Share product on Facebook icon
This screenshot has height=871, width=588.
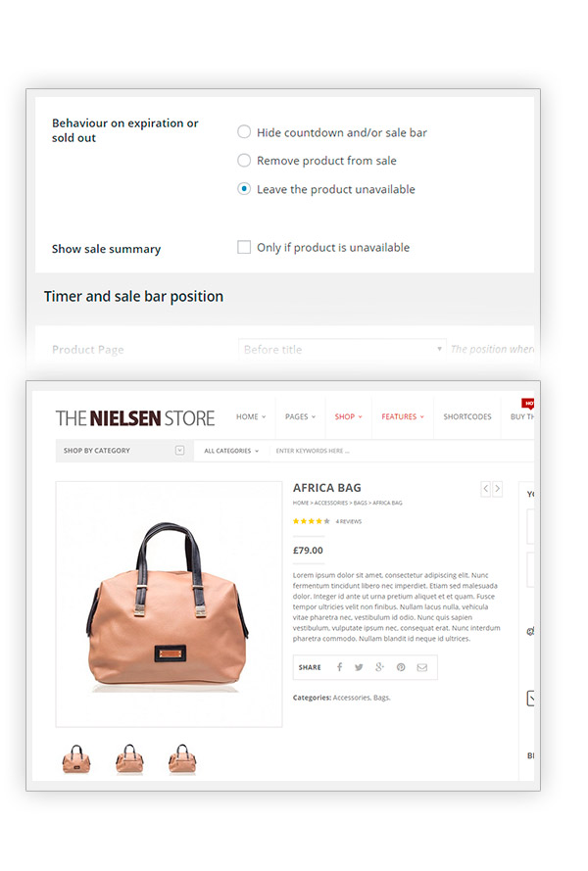[x=340, y=667]
